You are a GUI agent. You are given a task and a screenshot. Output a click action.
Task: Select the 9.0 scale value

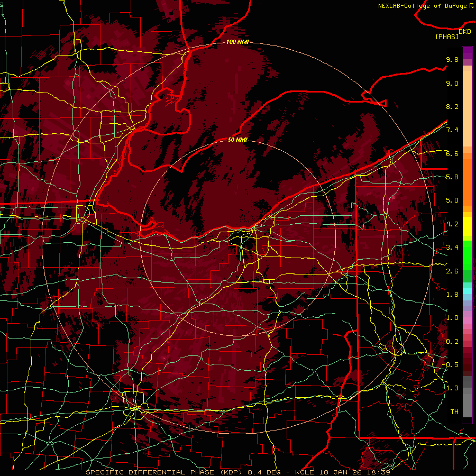pos(452,83)
